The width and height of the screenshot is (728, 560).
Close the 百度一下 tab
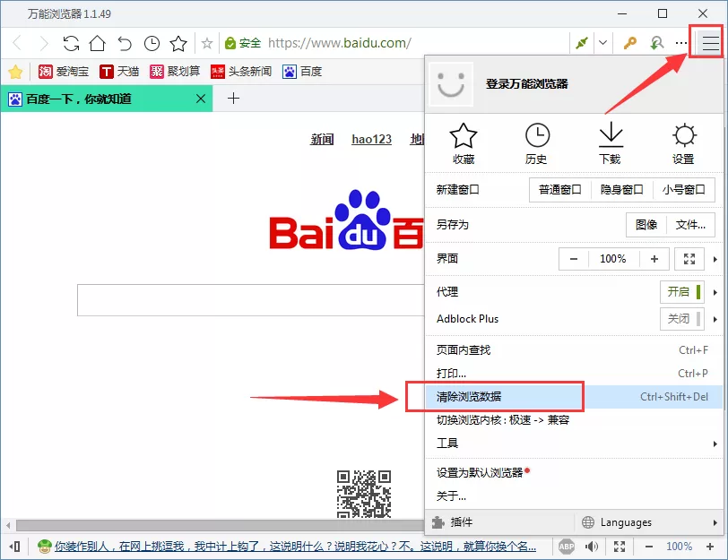(201, 99)
